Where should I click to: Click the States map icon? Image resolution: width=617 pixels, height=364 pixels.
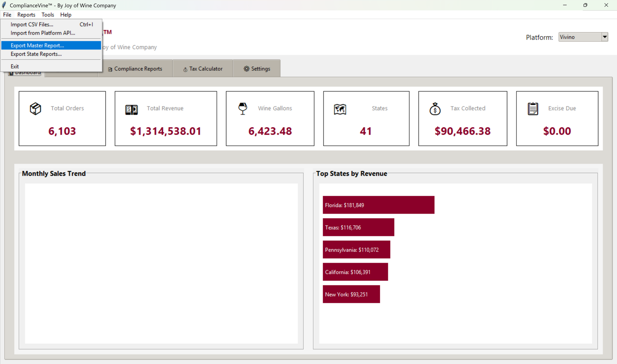(x=340, y=109)
